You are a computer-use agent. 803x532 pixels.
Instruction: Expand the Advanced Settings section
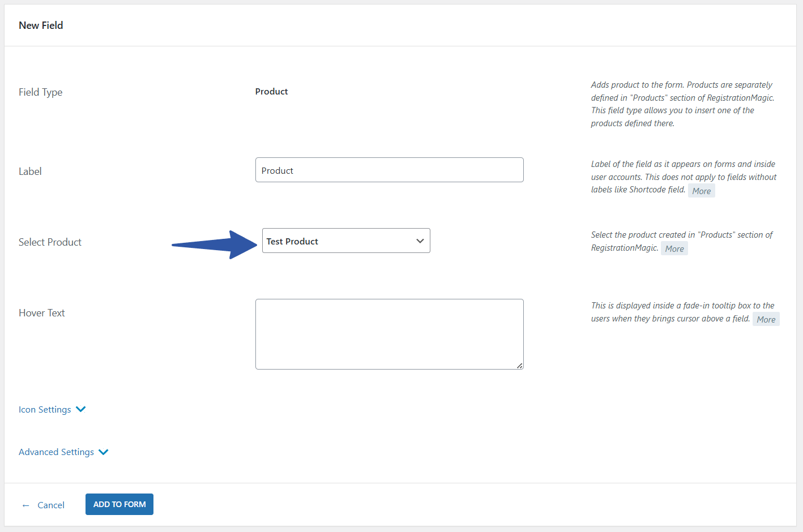(57, 452)
